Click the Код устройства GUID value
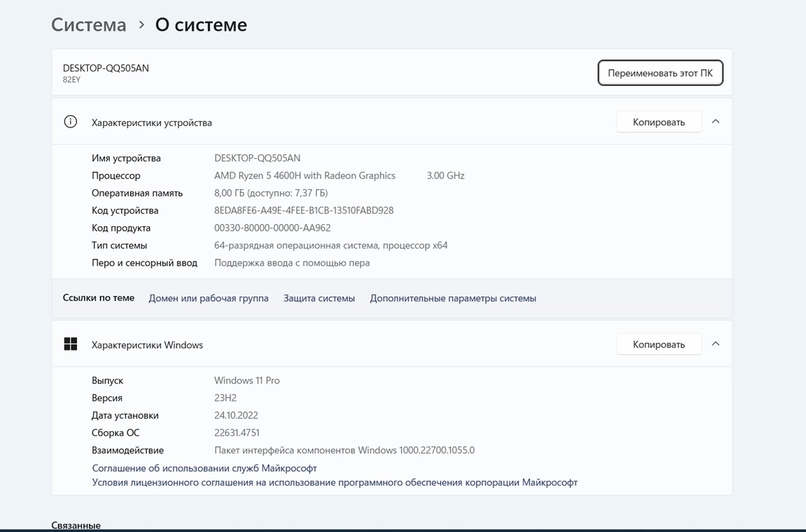 [x=304, y=210]
